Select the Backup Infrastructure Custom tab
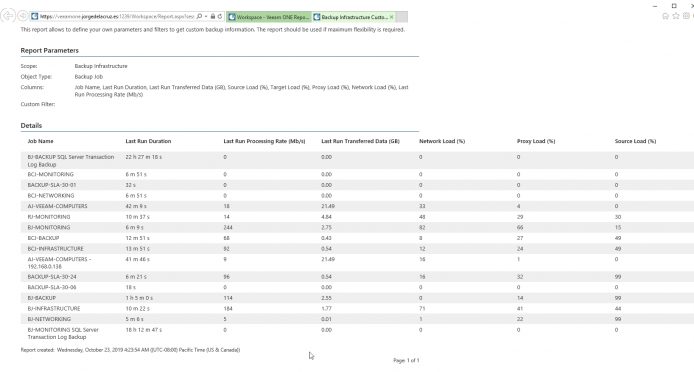The width and height of the screenshot is (694, 372). pyautogui.click(x=350, y=17)
